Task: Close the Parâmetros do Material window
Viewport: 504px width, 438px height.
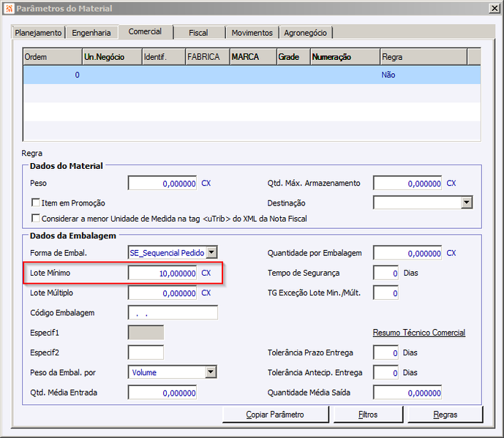Action: pos(494,8)
